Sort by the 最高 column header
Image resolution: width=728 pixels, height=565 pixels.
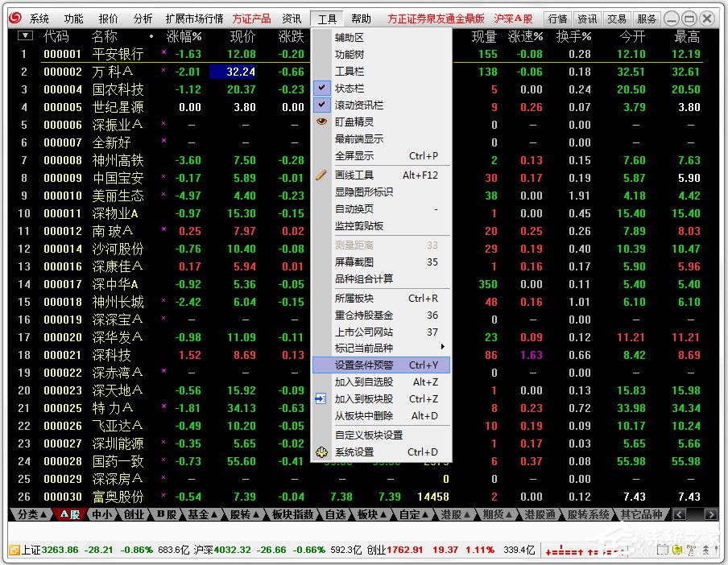click(687, 36)
